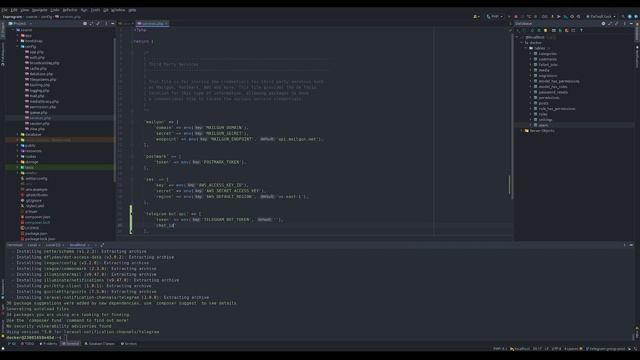
Task: Click the Run play icon in toolbar
Action: 559,17
